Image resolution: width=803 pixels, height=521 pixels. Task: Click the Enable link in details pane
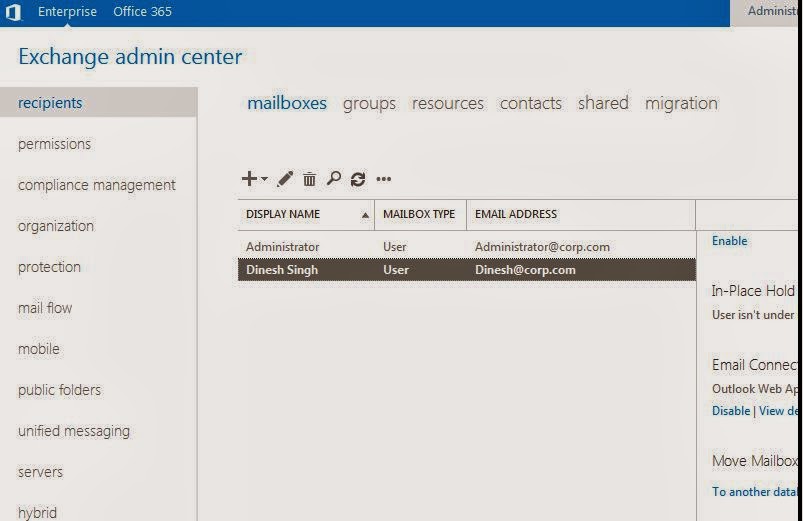(x=729, y=241)
